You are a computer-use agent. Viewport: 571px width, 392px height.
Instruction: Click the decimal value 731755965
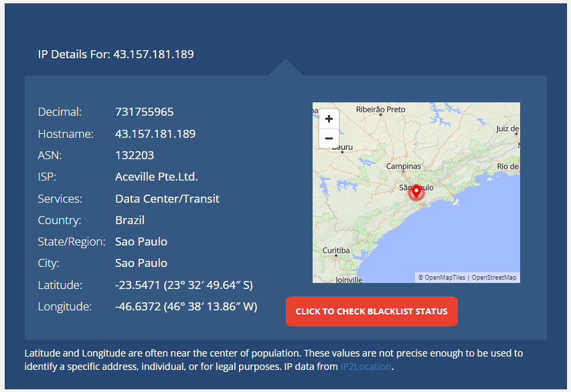(145, 112)
